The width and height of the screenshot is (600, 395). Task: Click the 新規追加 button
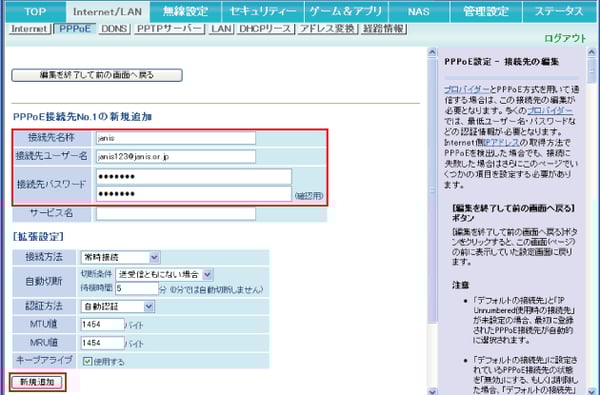[37, 382]
